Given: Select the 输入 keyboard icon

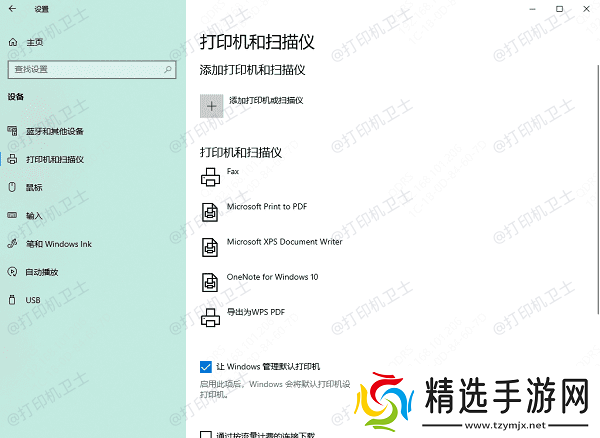Looking at the screenshot, I should tap(12, 215).
